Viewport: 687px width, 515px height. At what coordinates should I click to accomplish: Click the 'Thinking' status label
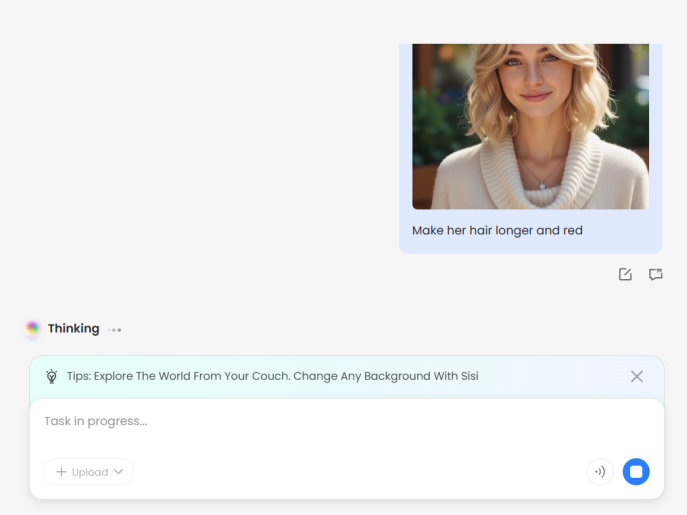coord(73,328)
